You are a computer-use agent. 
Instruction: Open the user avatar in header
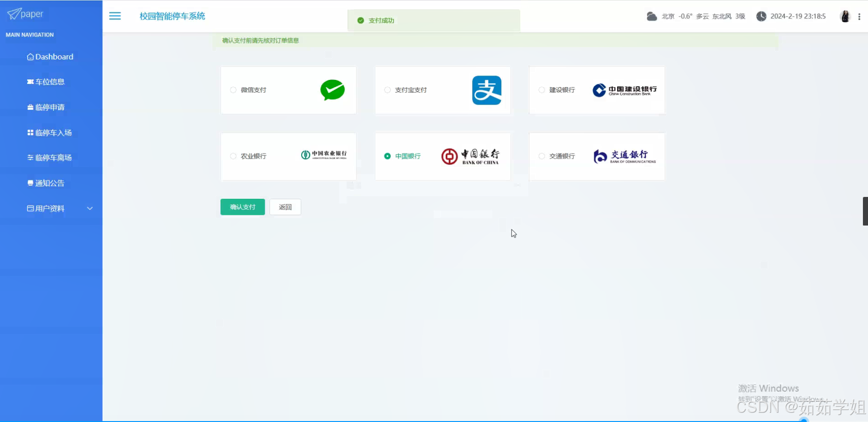pyautogui.click(x=845, y=16)
